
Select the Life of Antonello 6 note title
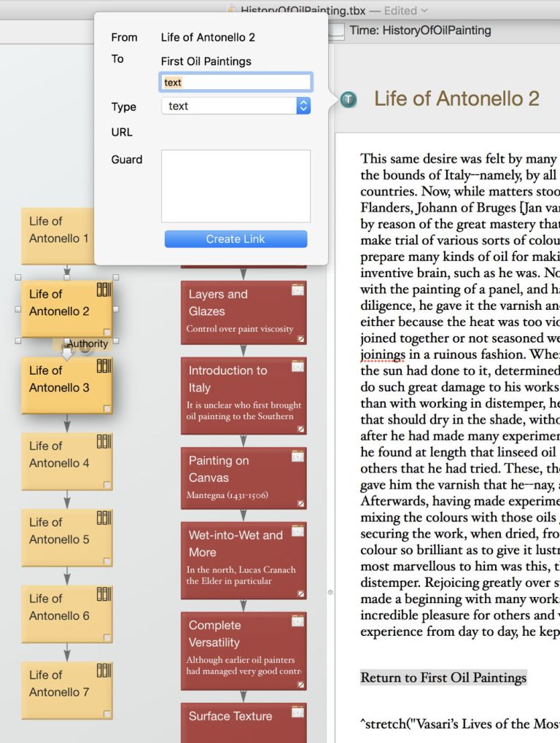(59, 607)
